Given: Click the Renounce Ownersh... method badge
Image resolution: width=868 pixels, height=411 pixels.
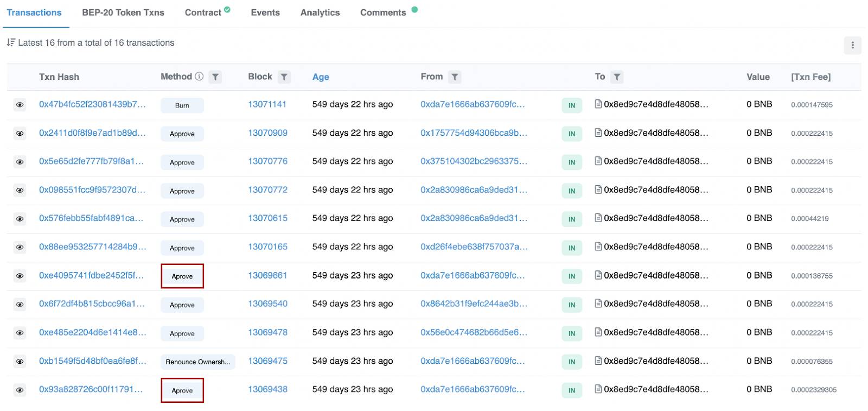Looking at the screenshot, I should click(198, 362).
